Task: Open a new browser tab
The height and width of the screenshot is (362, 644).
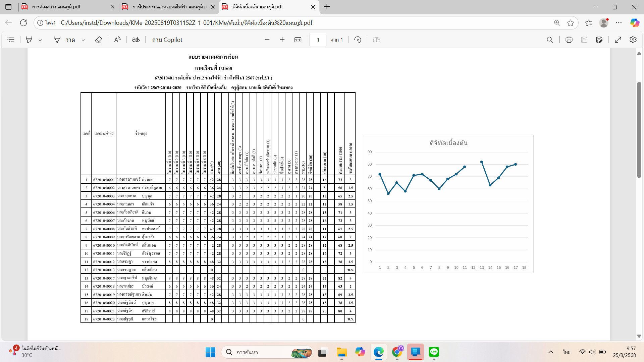Action: point(327,7)
